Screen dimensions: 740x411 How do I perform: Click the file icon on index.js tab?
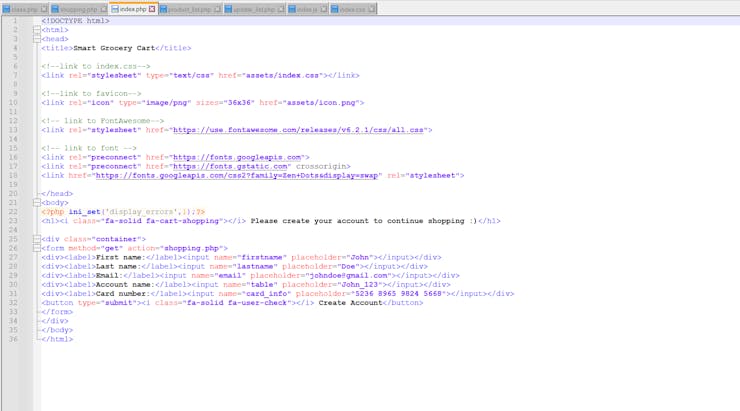coord(292,9)
